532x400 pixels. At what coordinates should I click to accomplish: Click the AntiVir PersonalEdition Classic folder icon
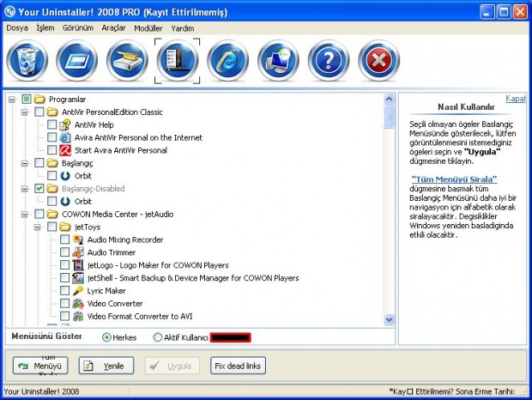(x=51, y=112)
